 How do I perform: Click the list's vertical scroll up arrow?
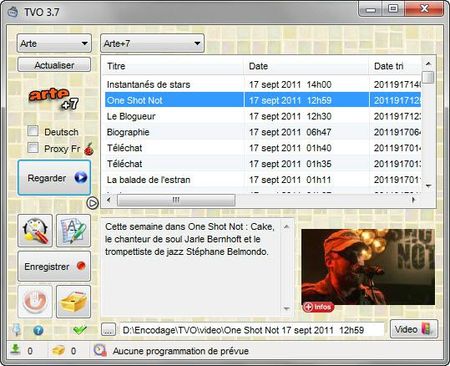[429, 63]
